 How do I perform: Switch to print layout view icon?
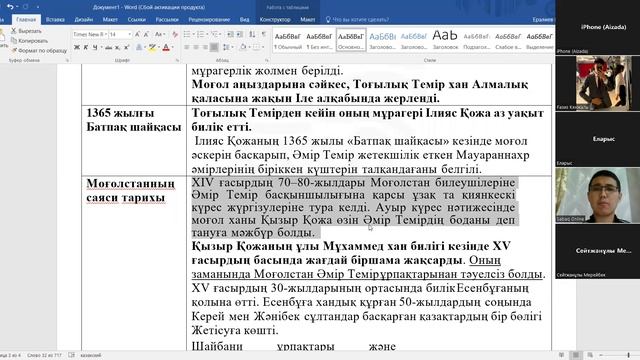[576, 355]
